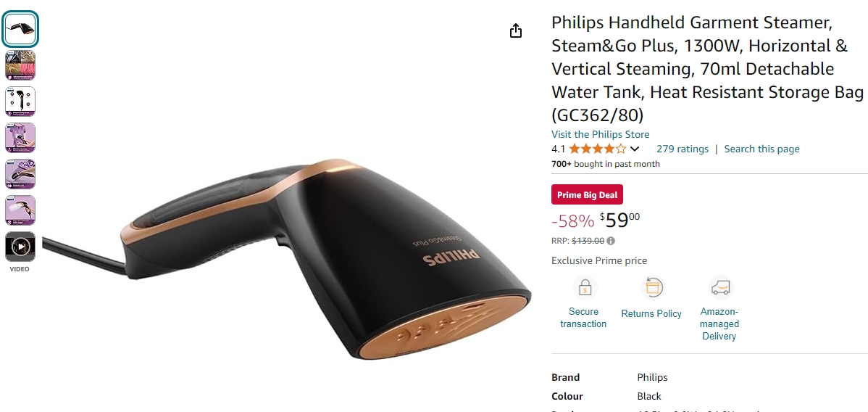The width and height of the screenshot is (868, 412).
Task: Click the star rating icons
Action: [x=597, y=149]
